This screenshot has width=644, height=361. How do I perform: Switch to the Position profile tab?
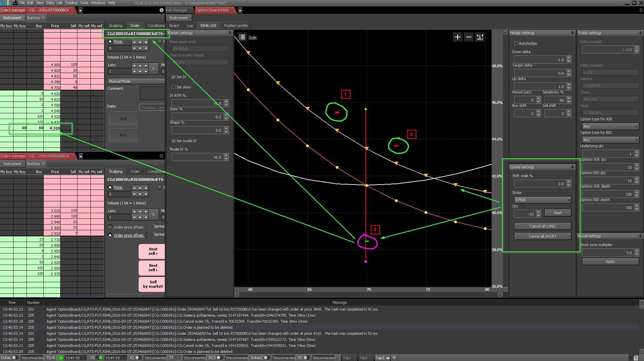point(236,26)
